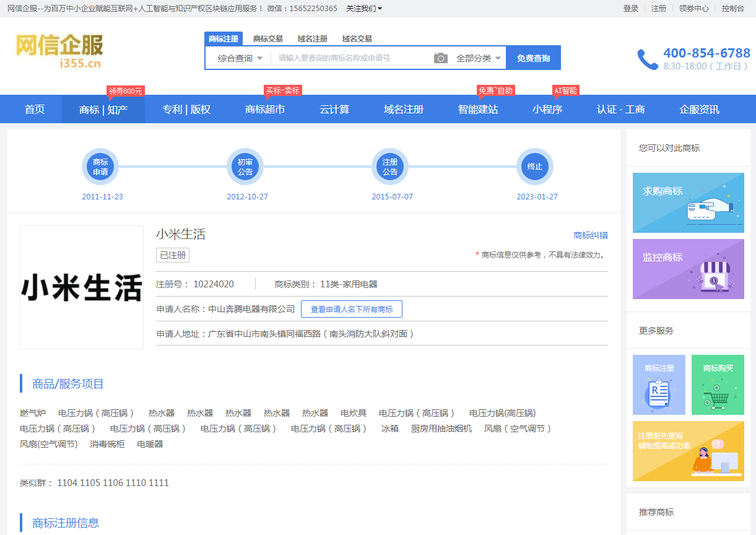
Task: Select the 商标注册 search tab
Action: 224,38
